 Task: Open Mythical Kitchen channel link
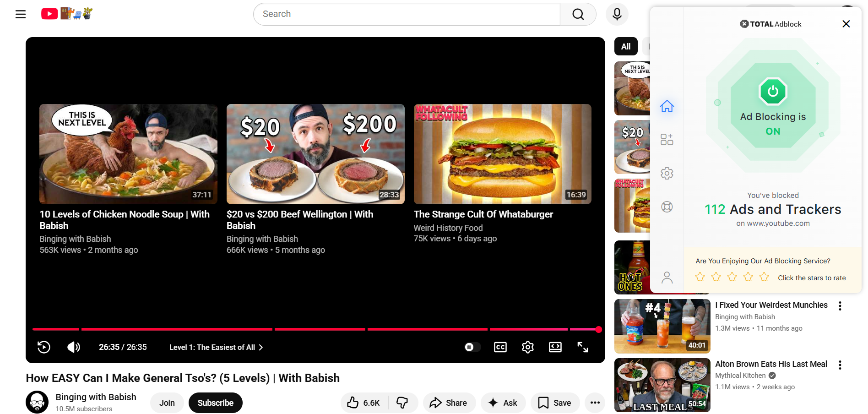point(740,376)
